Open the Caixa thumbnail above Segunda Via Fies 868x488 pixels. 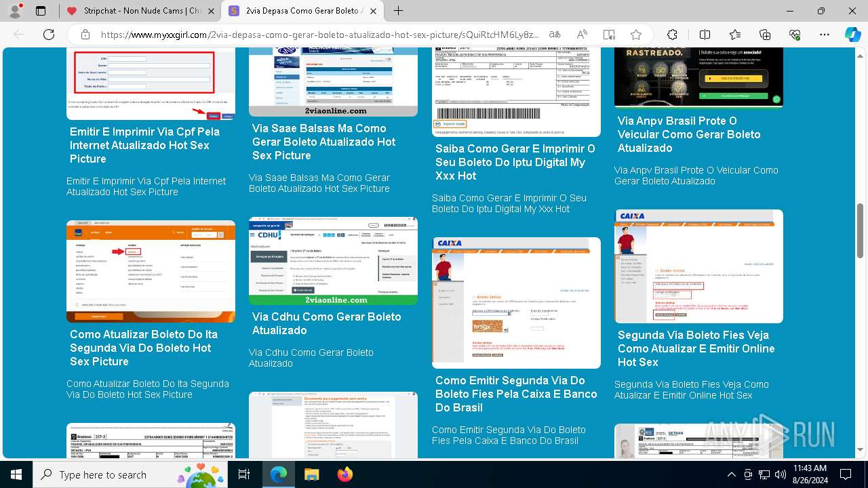tap(698, 266)
